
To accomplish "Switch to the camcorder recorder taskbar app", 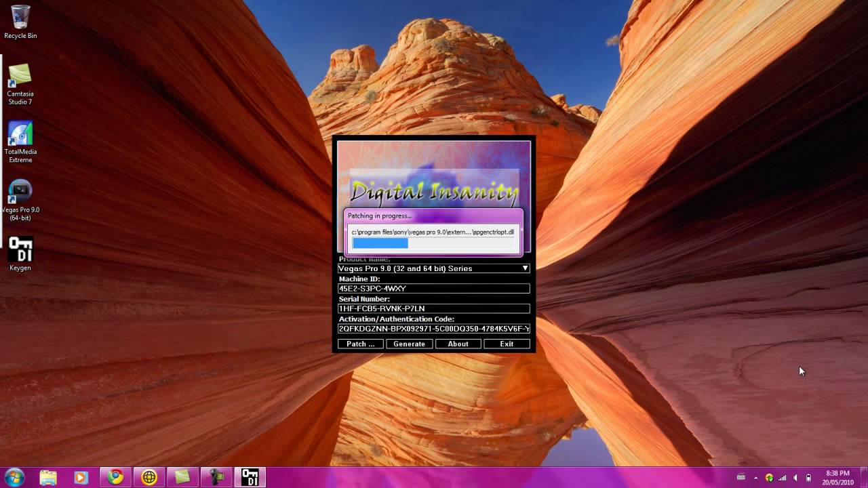I will 216,477.
